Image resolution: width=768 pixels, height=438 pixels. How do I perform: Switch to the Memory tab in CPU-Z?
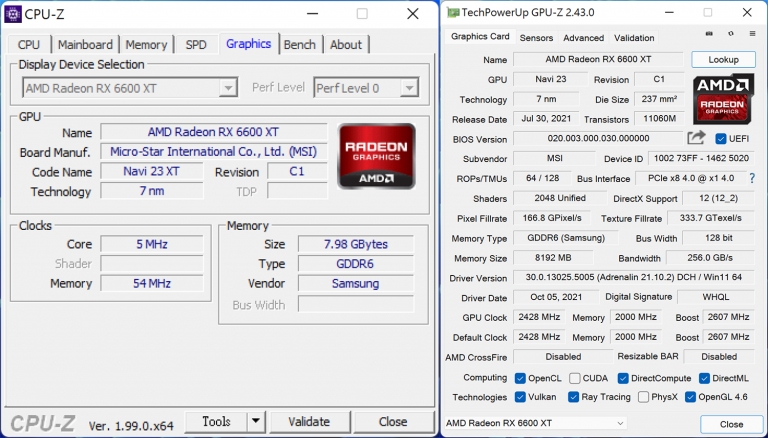(x=146, y=45)
